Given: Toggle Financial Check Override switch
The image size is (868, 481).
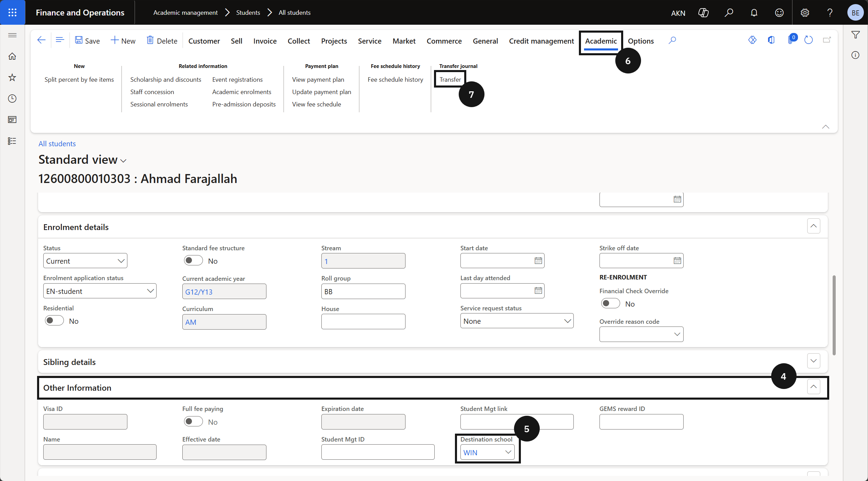Looking at the screenshot, I should pyautogui.click(x=610, y=304).
